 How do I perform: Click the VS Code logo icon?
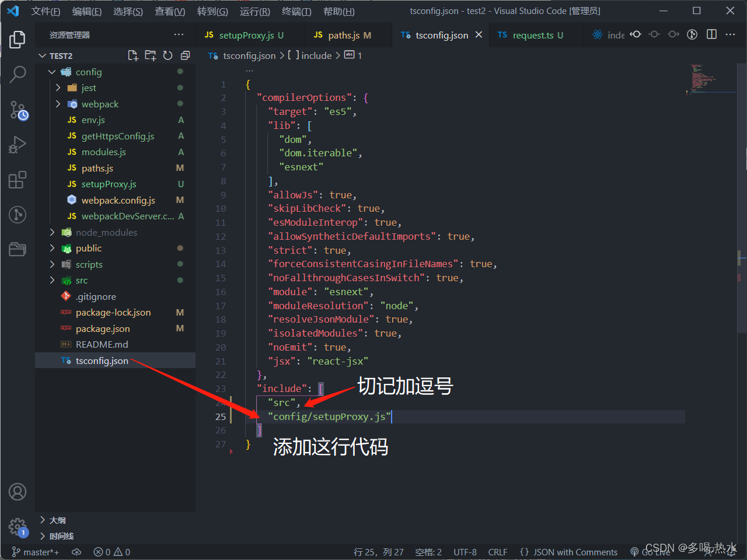coord(13,11)
